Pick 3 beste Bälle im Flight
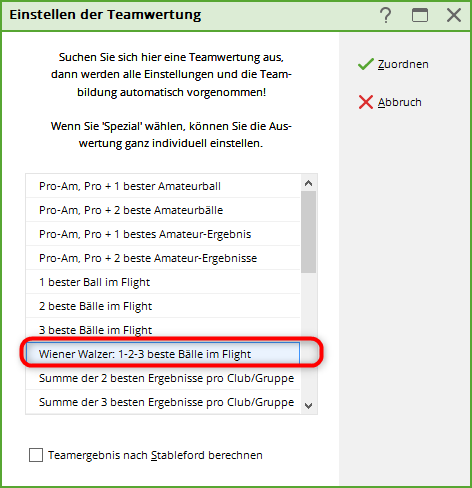The height and width of the screenshot is (488, 472). pos(163,330)
